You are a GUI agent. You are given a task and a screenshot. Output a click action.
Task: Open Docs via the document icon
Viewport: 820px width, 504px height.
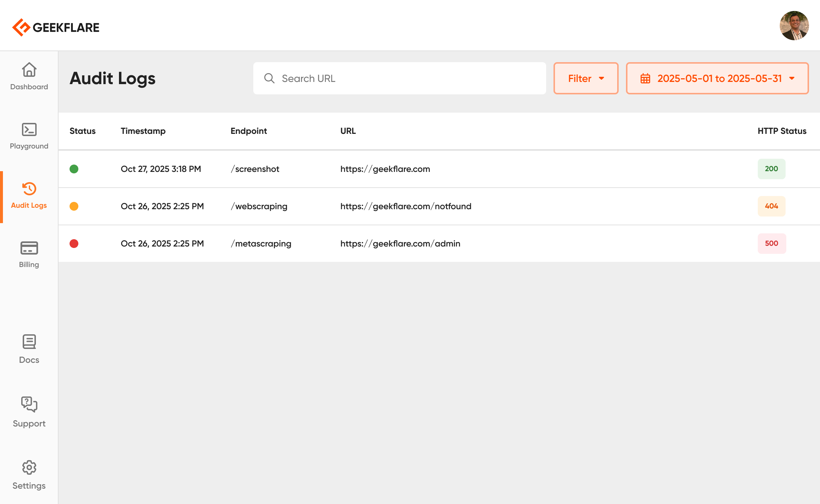point(29,342)
